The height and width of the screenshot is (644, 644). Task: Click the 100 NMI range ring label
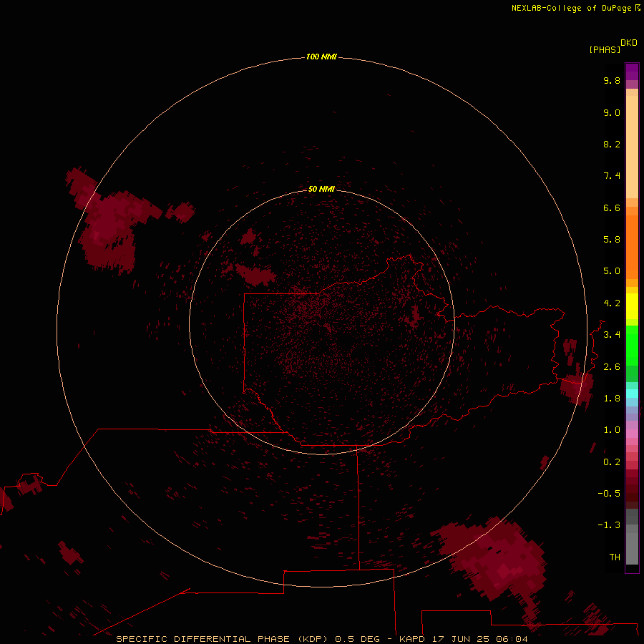point(321,57)
